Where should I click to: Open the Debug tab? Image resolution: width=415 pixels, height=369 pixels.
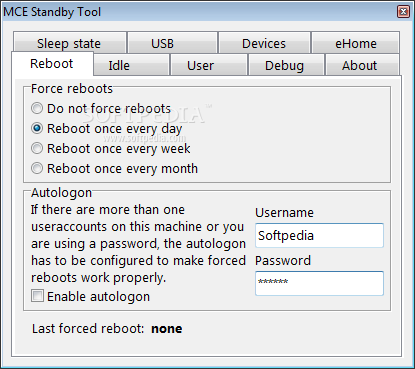tap(286, 65)
